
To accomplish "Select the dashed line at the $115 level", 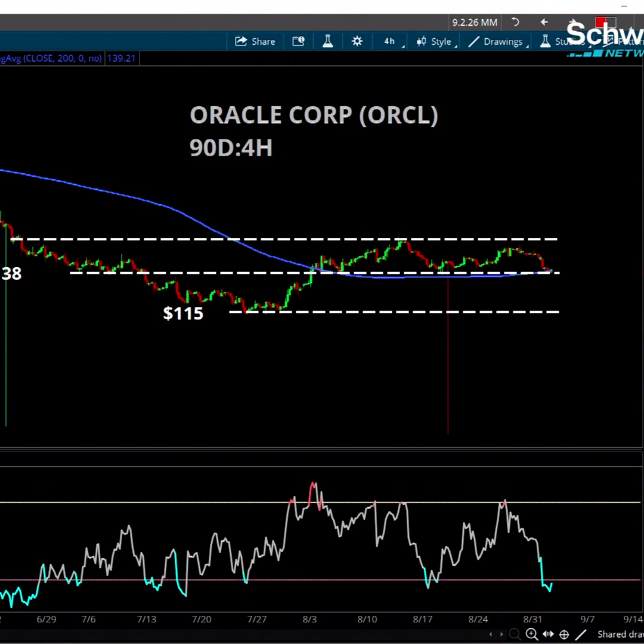I will [x=394, y=312].
